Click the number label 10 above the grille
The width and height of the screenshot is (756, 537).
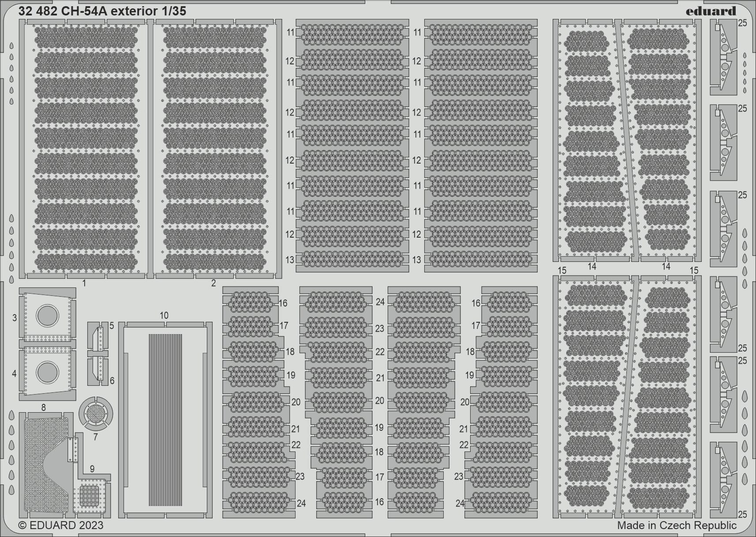164,315
